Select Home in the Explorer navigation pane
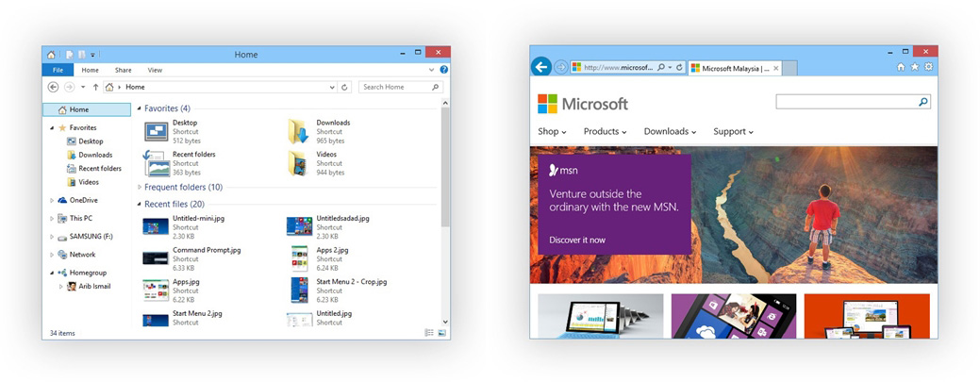The image size is (980, 382). (87, 109)
